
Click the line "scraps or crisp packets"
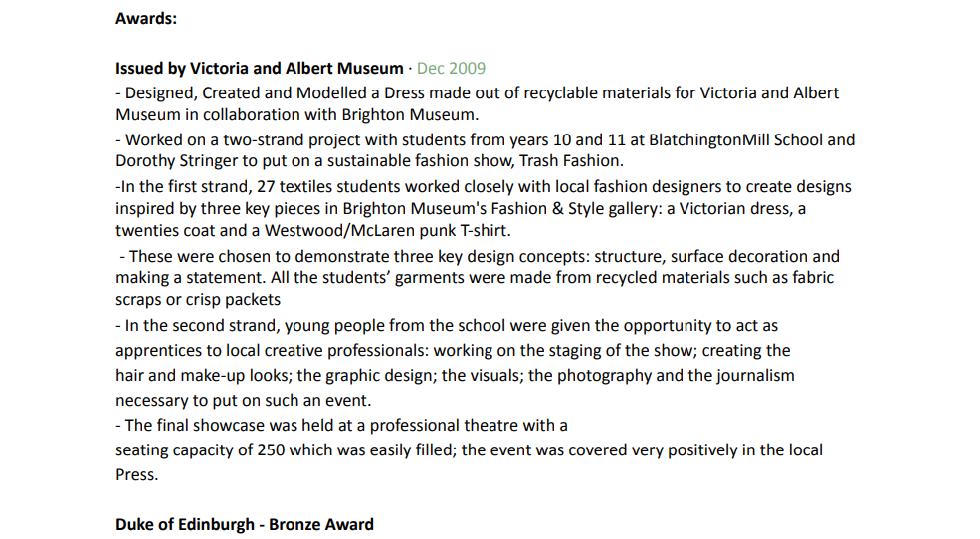coord(198,299)
